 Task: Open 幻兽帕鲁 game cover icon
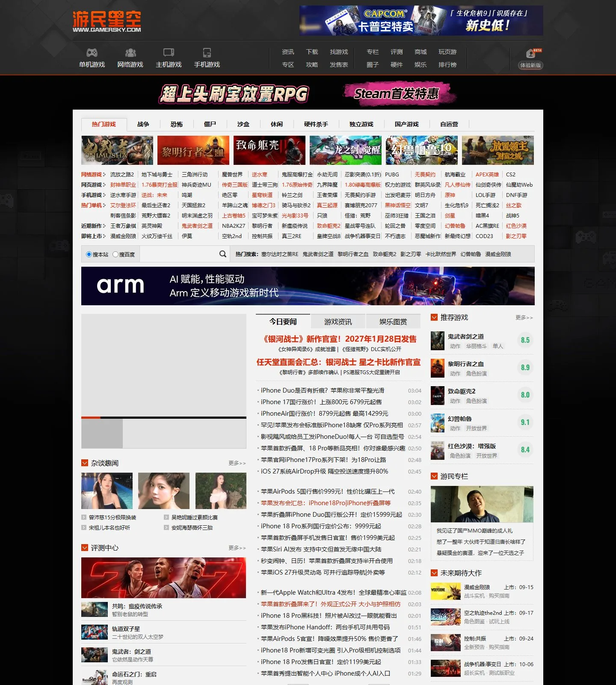[x=438, y=423]
